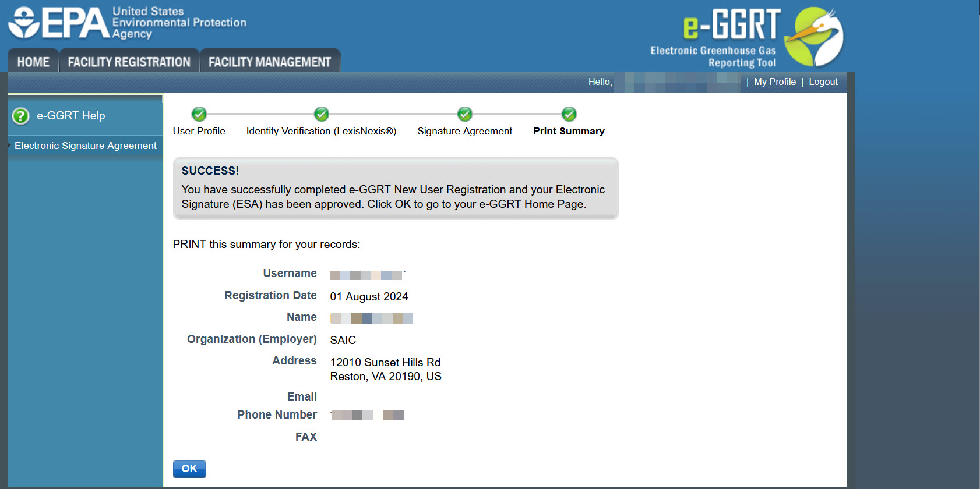The height and width of the screenshot is (489, 980).
Task: Click the Phone Number label
Action: coord(277,415)
